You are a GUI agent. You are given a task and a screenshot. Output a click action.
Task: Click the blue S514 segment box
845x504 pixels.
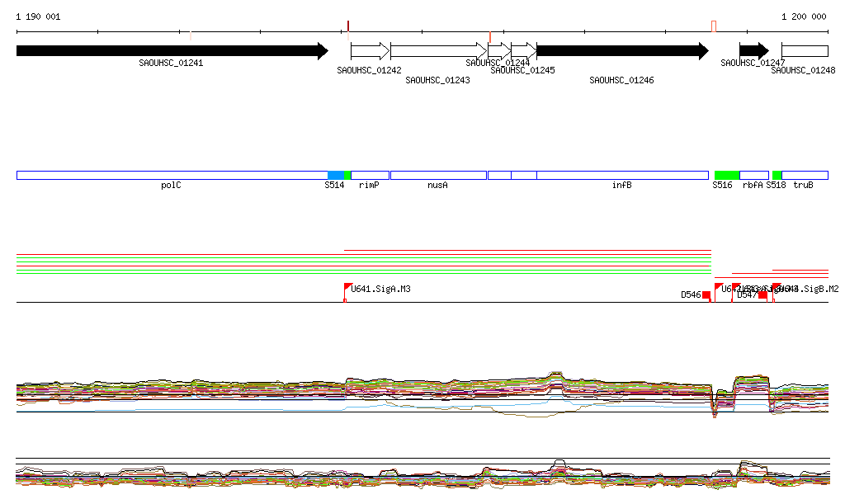[336, 176]
